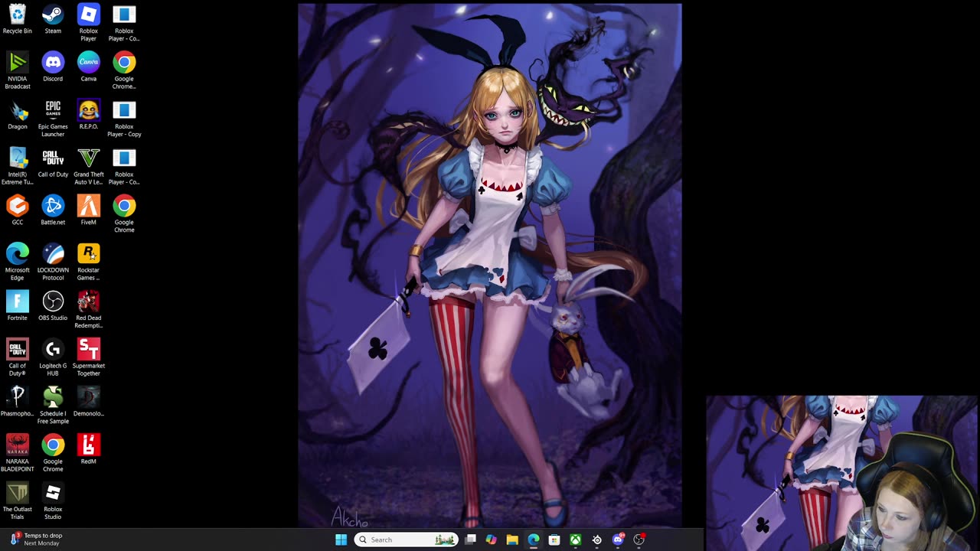
Task: Open Epic Games Launcher shortcut
Action: [53, 119]
